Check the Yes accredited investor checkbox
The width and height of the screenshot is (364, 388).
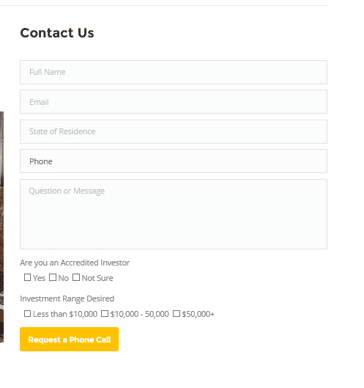tap(27, 277)
